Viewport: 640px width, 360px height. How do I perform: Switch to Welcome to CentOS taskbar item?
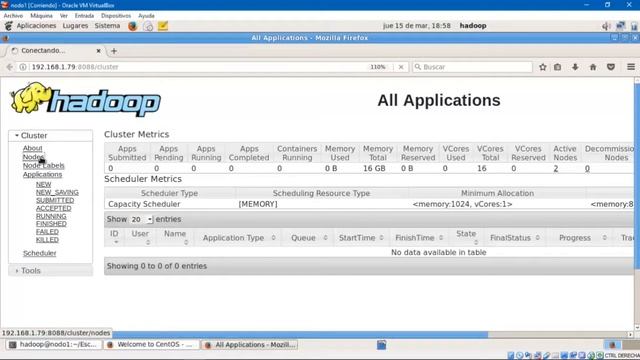pos(151,345)
